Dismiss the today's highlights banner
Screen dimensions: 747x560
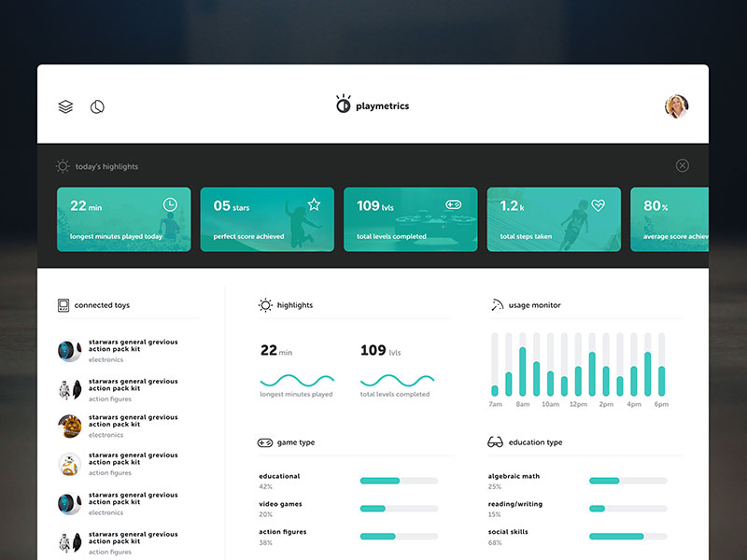[683, 164]
